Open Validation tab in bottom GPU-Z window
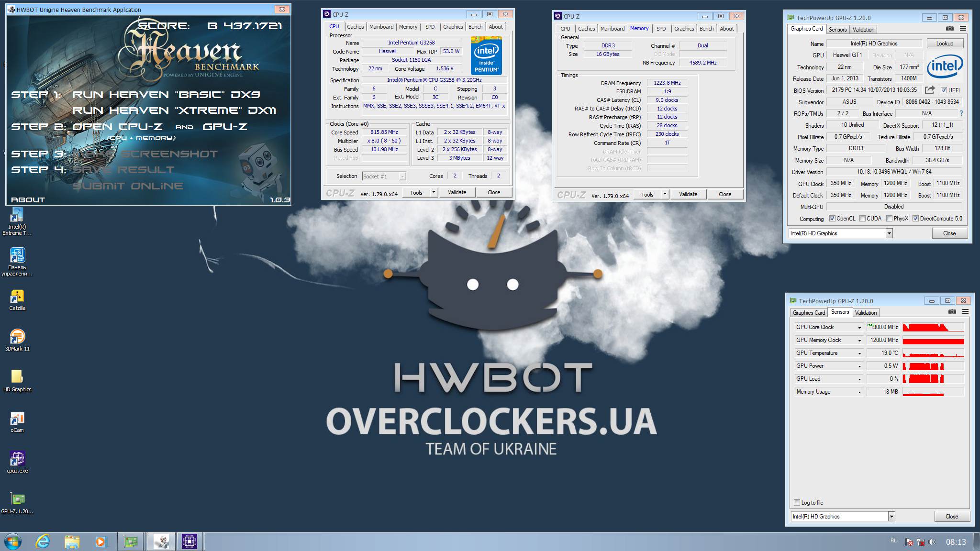 point(866,313)
